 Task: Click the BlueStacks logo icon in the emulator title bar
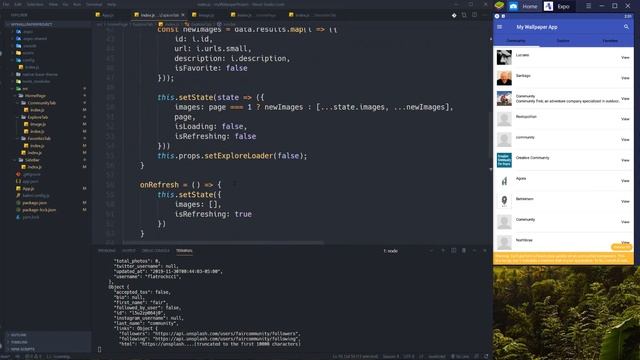click(500, 6)
